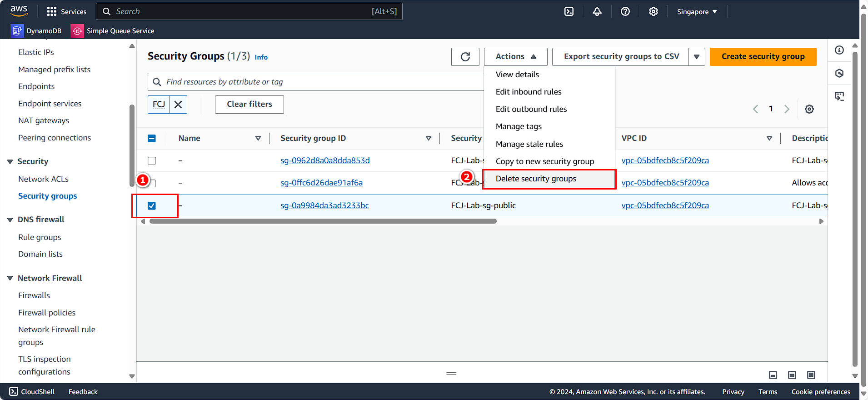Toggle the select-all header checkbox
The image size is (868, 400).
tap(152, 138)
